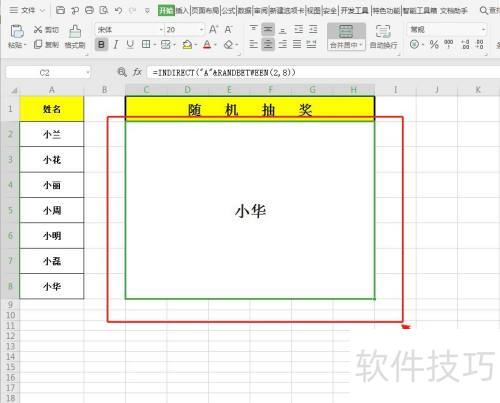Click the 自动换行 wrap text button
This screenshot has height=403, width=500.
383,37
